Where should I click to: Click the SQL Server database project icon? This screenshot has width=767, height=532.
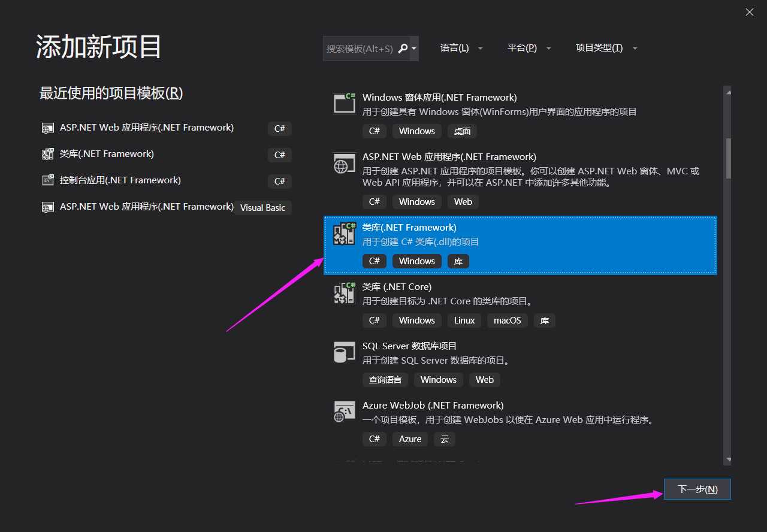[344, 352]
